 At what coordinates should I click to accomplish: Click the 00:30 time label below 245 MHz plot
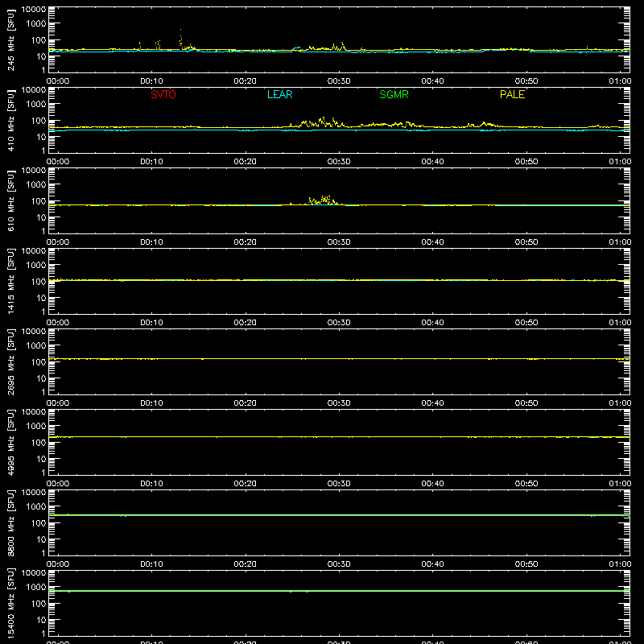pyautogui.click(x=339, y=81)
